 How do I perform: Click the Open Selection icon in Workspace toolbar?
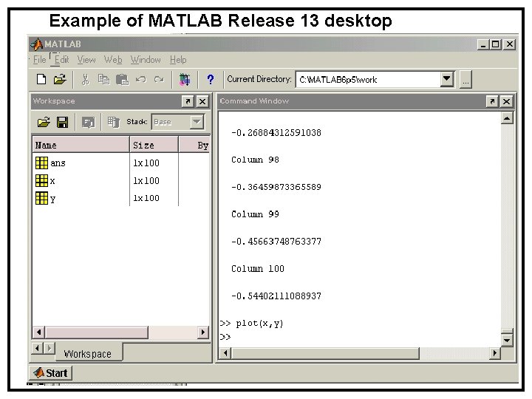tap(88, 122)
